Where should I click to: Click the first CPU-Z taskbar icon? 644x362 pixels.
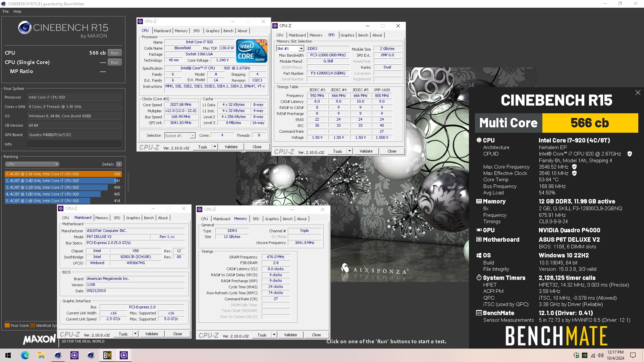(x=74, y=355)
